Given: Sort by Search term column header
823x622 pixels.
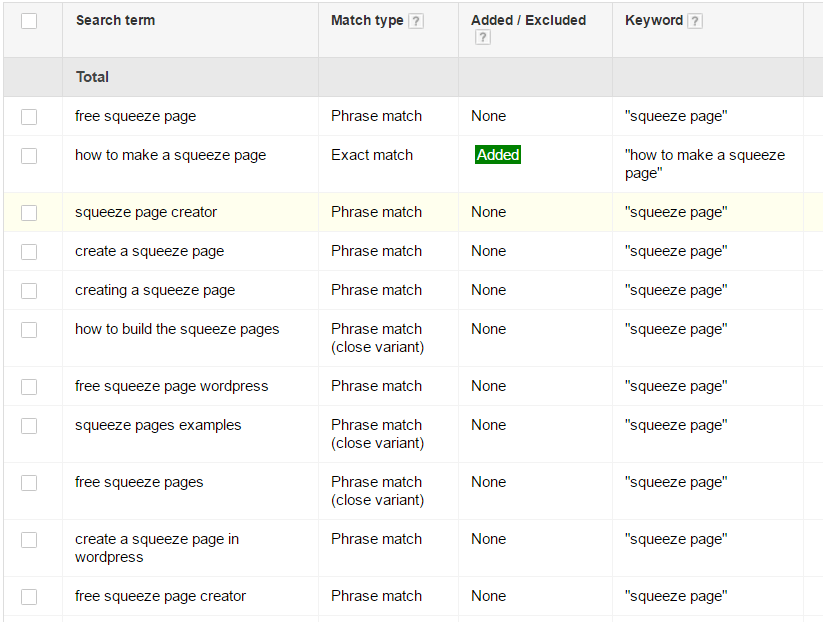Looking at the screenshot, I should [x=115, y=20].
